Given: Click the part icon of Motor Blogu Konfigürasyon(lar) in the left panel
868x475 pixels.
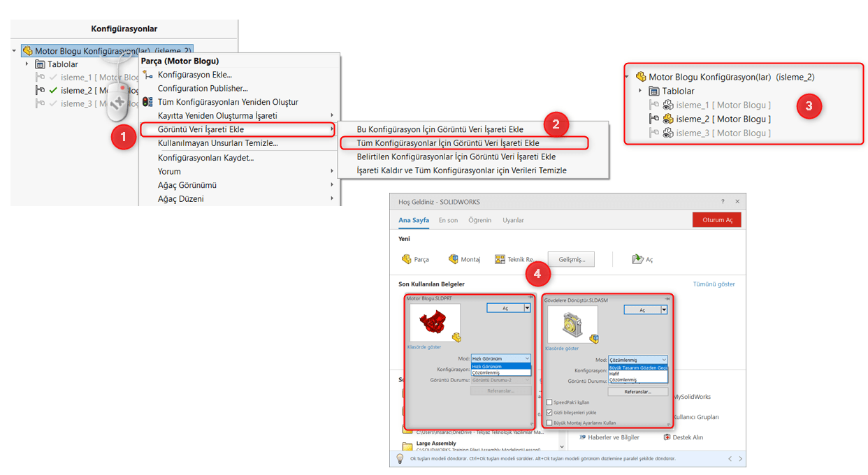Looking at the screenshot, I should pos(28,51).
